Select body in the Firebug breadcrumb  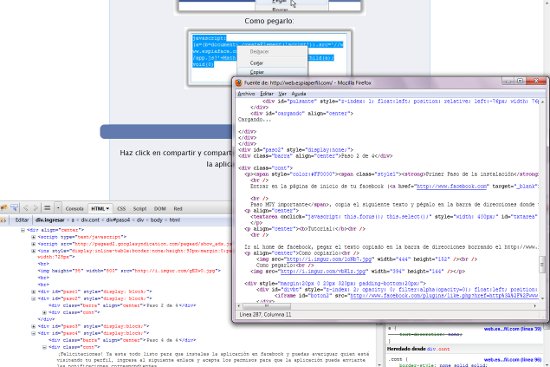tap(156, 220)
